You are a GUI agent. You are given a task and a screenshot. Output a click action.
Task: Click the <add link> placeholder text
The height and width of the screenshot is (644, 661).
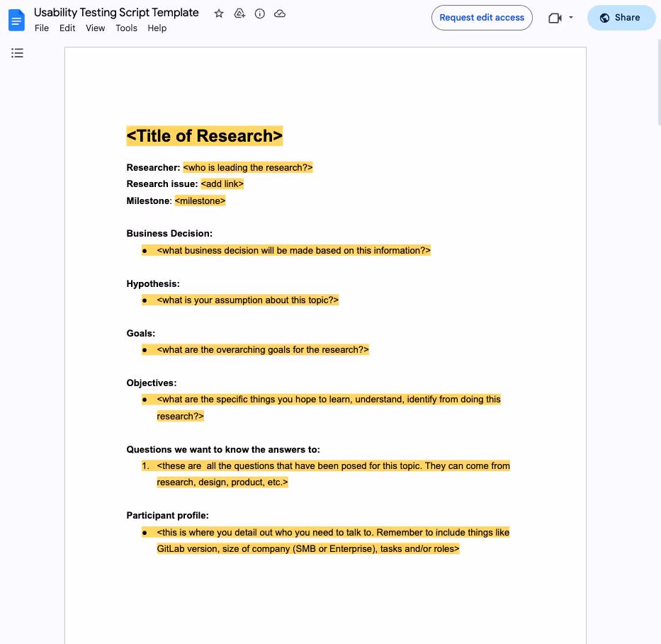pos(222,183)
